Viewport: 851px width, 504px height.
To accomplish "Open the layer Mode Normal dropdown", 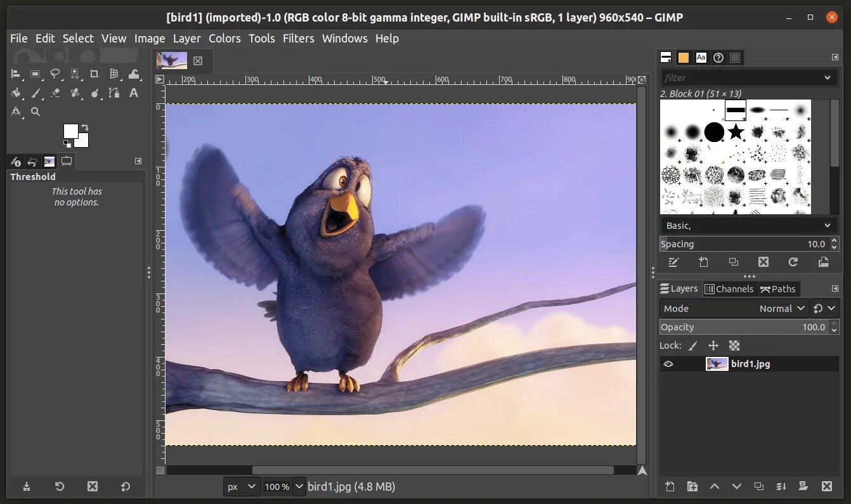I will coord(734,309).
